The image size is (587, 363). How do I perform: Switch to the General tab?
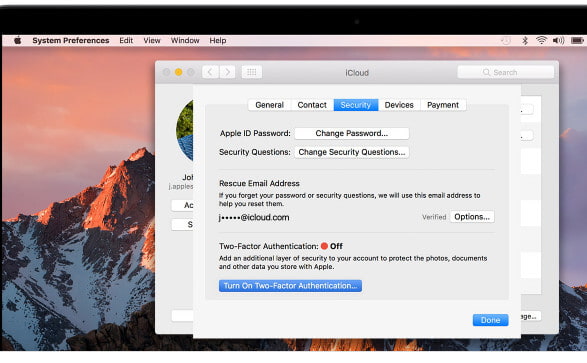[x=269, y=105]
